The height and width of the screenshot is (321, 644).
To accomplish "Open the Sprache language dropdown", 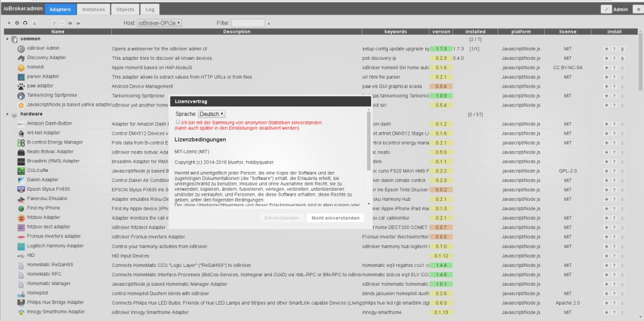I will 211,114.
